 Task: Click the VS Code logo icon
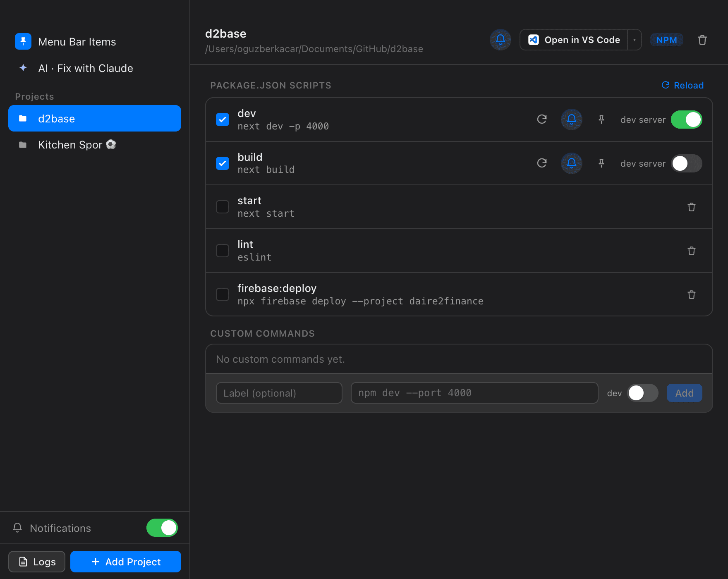coord(534,40)
